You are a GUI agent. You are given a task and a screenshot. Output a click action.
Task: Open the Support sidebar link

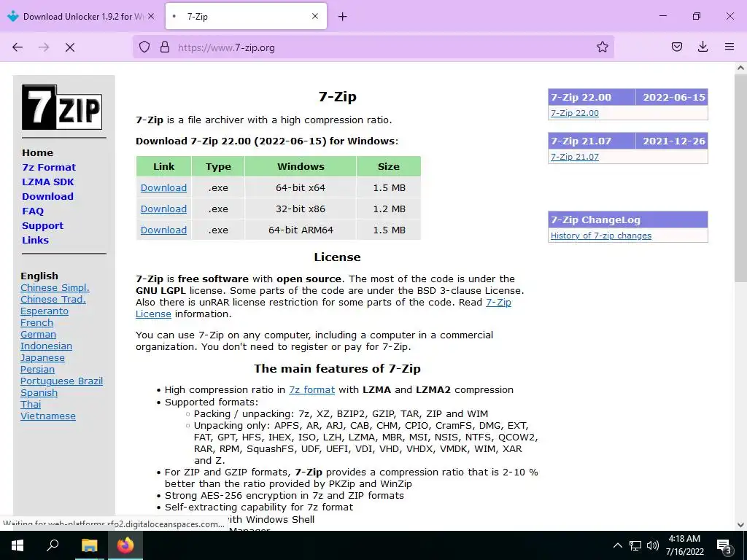[x=42, y=226]
